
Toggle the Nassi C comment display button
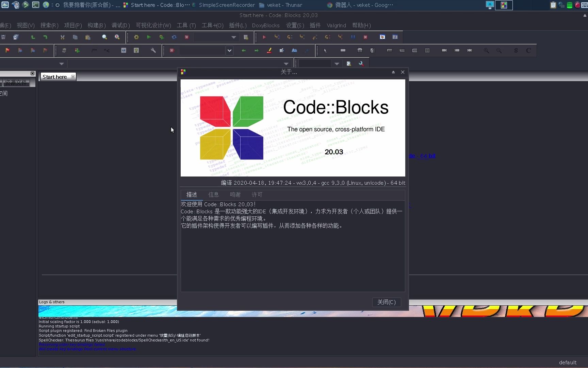[528, 50]
